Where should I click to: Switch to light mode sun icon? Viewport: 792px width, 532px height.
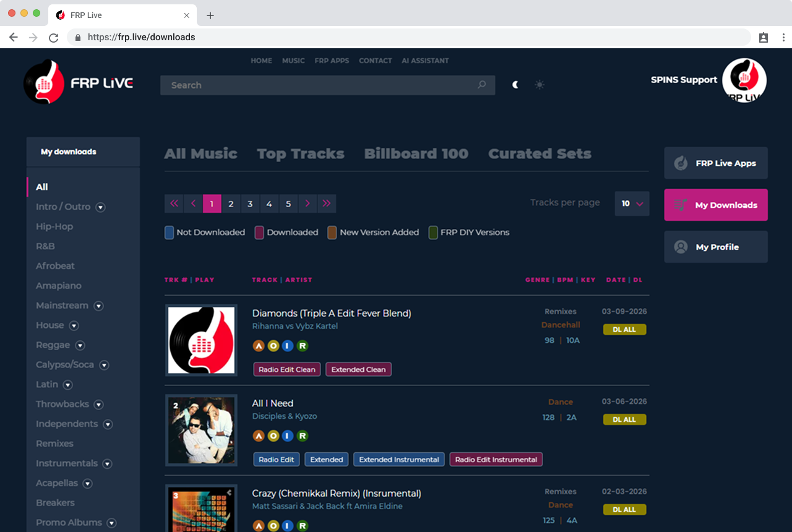540,85
